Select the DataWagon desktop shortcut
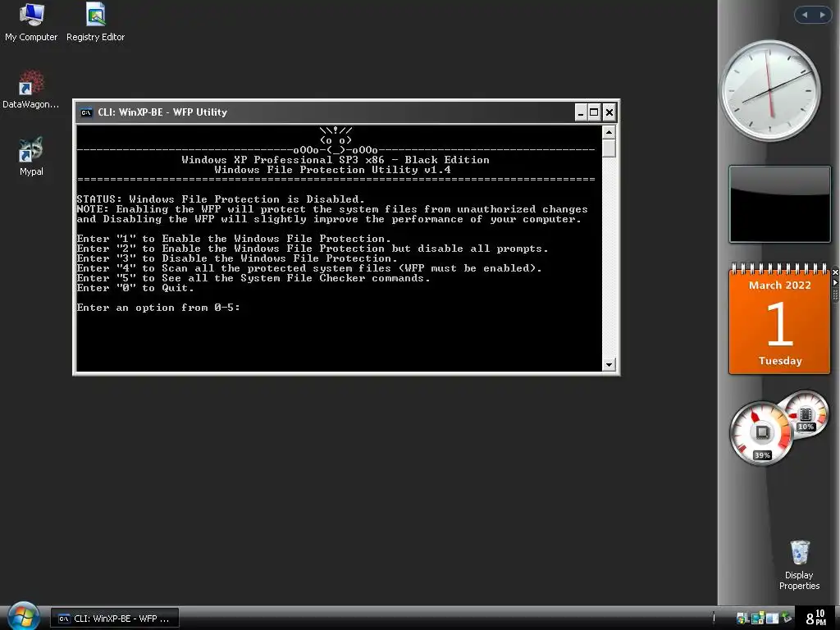This screenshot has width=840, height=630. point(31,89)
